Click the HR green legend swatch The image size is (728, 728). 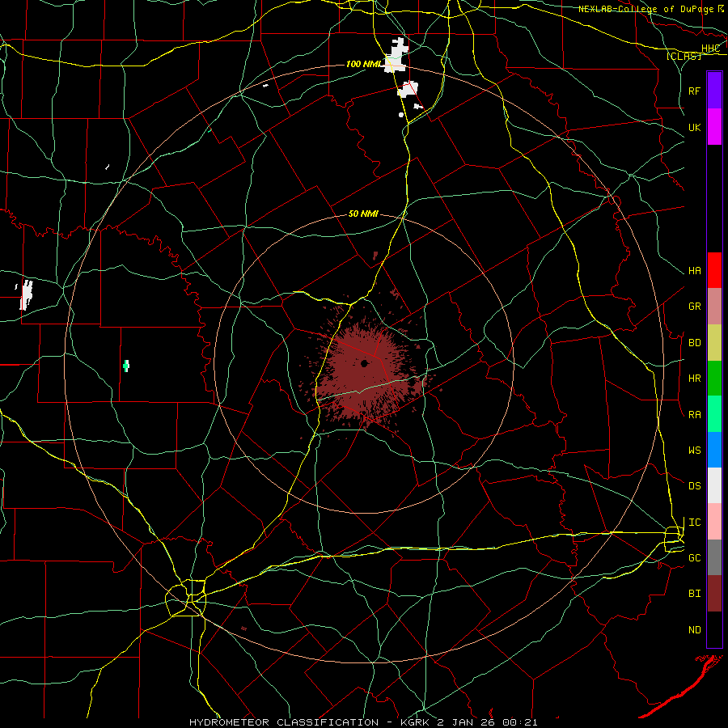714,378
